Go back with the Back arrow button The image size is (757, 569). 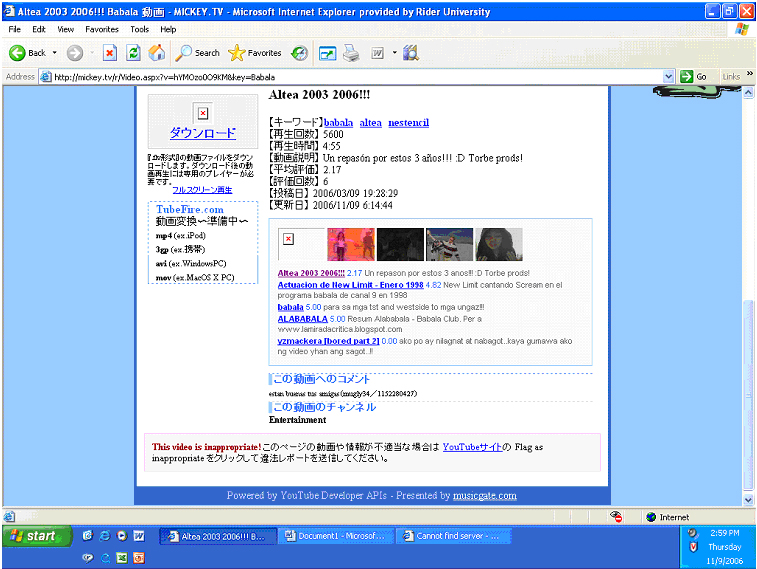27,53
